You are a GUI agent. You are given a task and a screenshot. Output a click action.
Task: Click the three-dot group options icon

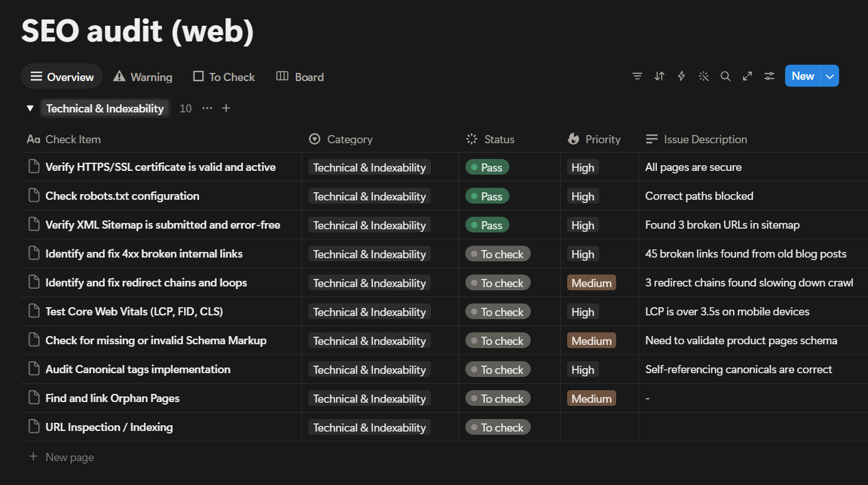coord(207,108)
